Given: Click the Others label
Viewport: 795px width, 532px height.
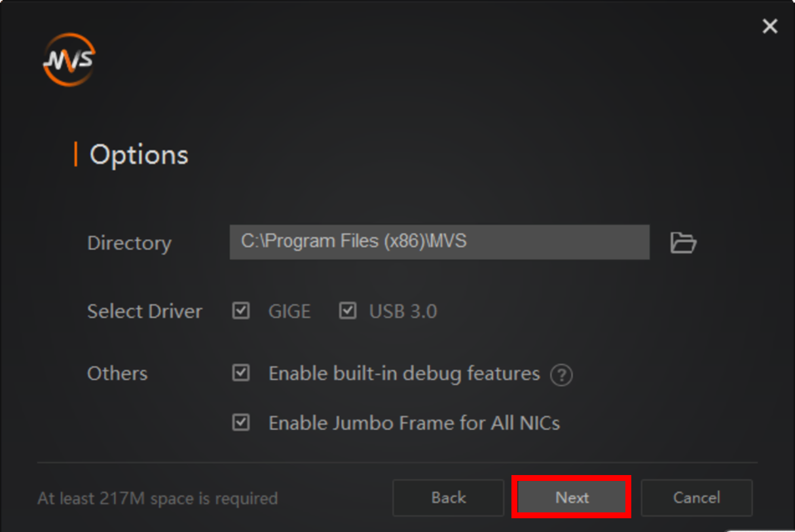Looking at the screenshot, I should pos(117,374).
